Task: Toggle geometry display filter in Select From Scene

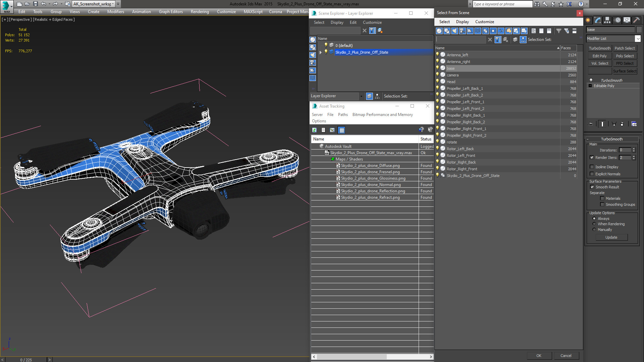Action: pyautogui.click(x=439, y=31)
